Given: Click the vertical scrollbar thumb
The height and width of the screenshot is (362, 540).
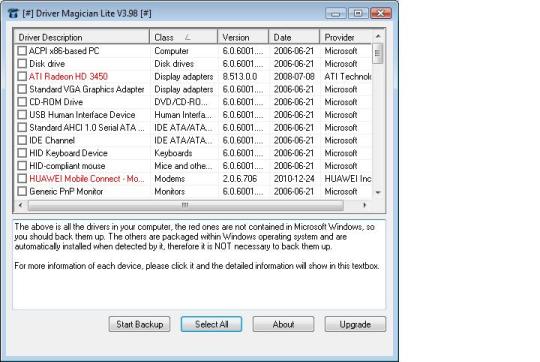Looking at the screenshot, I should [378, 53].
